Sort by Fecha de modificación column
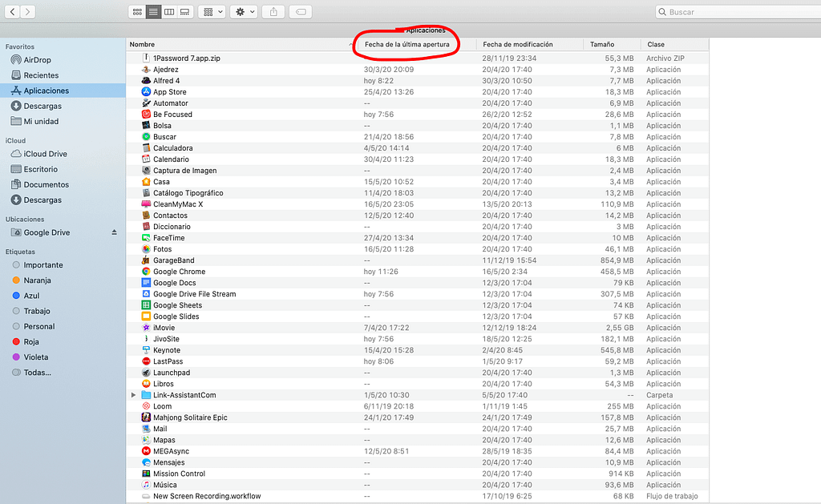 click(x=517, y=45)
